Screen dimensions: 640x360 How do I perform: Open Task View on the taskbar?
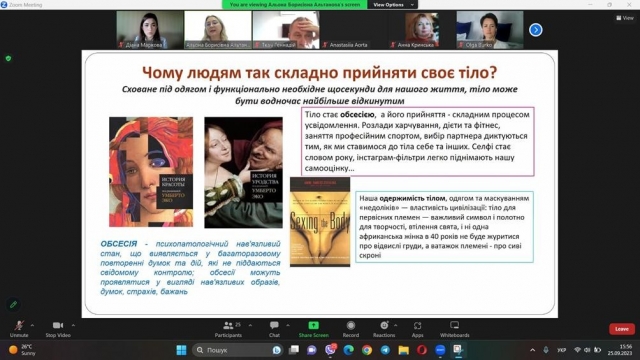pos(294,350)
